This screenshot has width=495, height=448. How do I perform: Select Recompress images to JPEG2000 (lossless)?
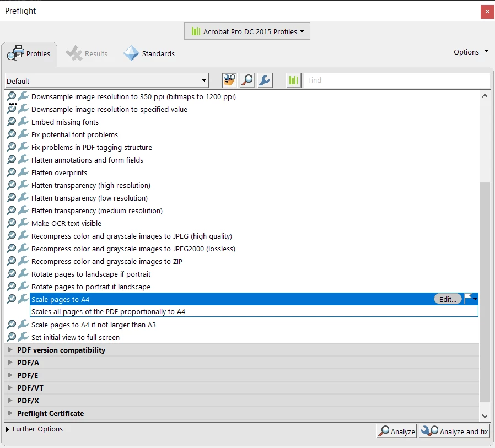click(133, 249)
